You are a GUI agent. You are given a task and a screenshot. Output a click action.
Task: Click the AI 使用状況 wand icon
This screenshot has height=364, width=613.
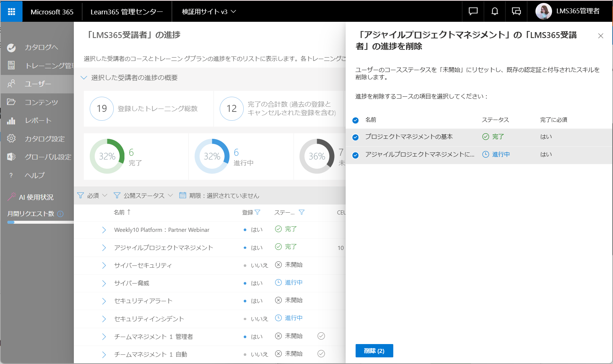coord(11,197)
